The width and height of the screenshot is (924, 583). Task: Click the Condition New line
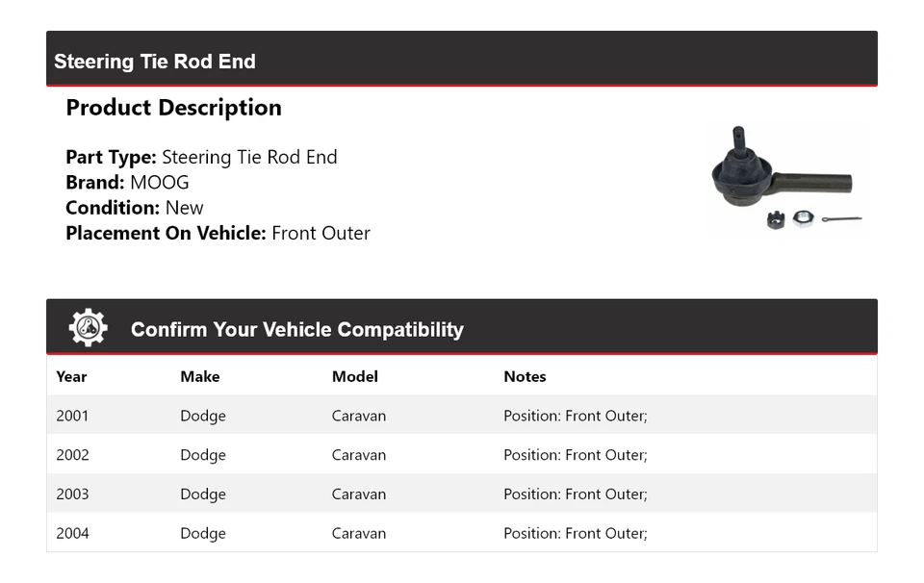135,208
